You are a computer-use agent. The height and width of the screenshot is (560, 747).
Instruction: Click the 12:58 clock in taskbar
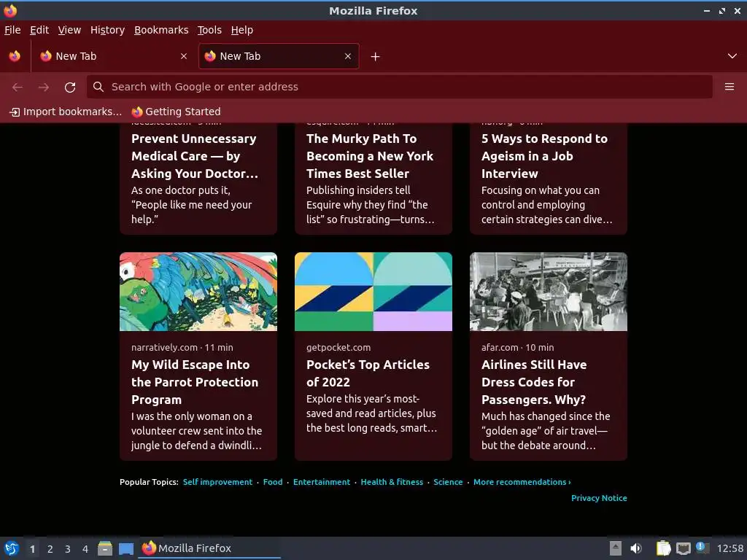pyautogui.click(x=729, y=548)
